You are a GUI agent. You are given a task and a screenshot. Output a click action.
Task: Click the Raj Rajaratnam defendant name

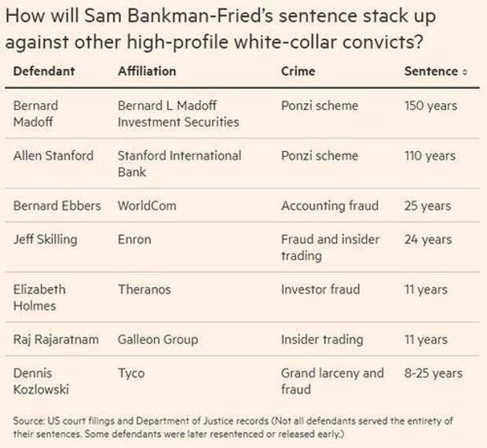pos(56,340)
